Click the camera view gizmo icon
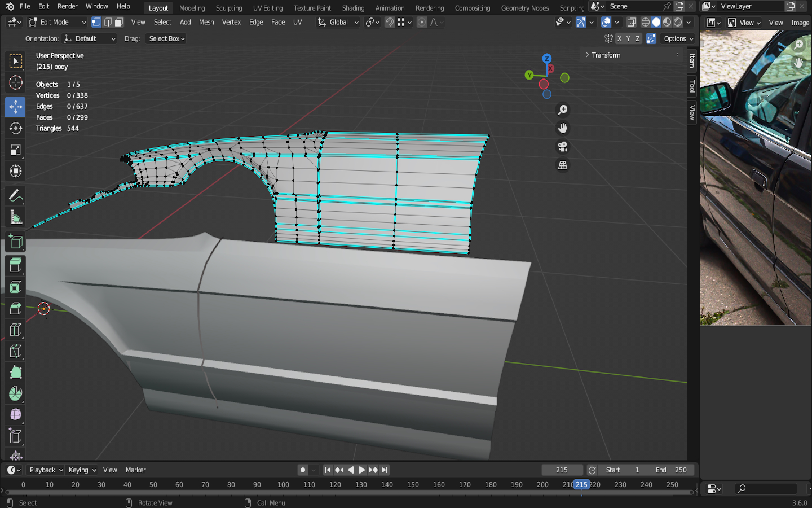This screenshot has height=508, width=812. pos(562,147)
